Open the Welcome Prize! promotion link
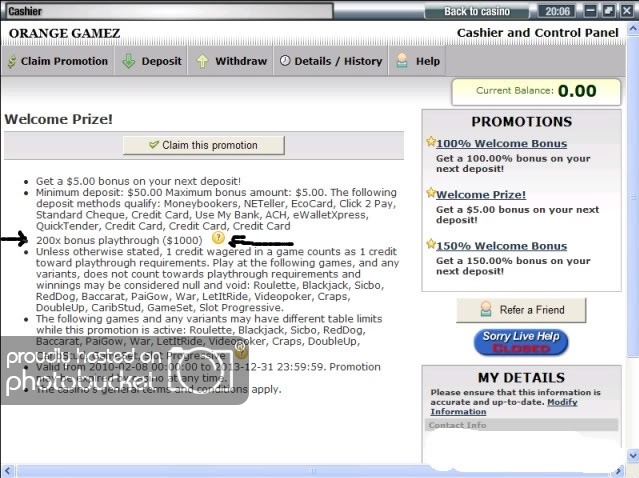The image size is (639, 478). (x=481, y=194)
